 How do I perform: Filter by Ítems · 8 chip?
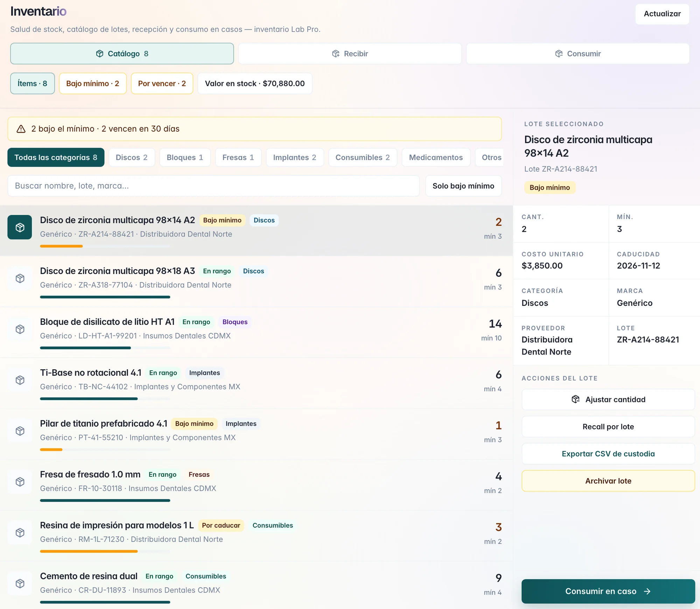33,83
